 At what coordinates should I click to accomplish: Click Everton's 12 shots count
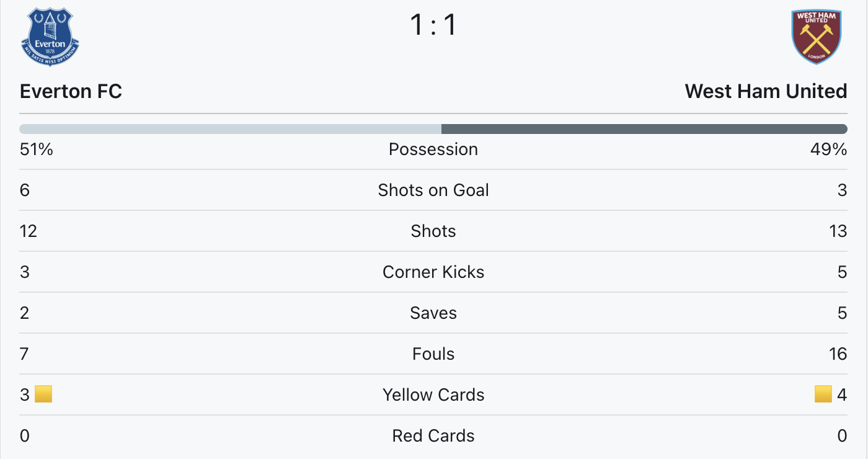pyautogui.click(x=29, y=231)
